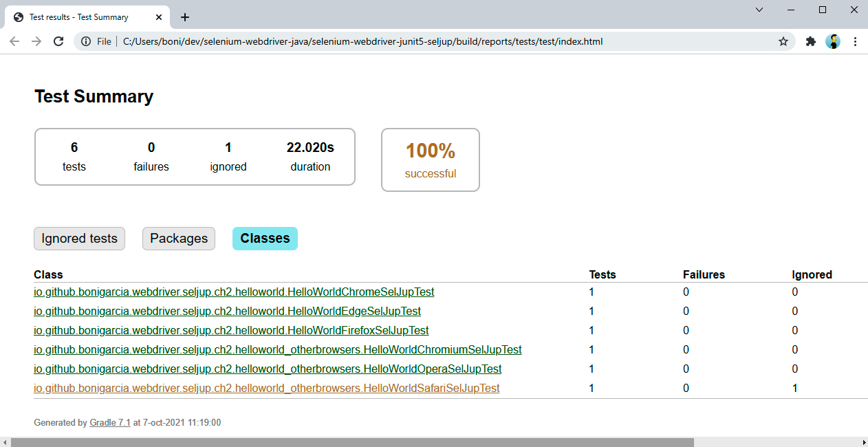Open the Extensions puzzle icon

coord(811,41)
